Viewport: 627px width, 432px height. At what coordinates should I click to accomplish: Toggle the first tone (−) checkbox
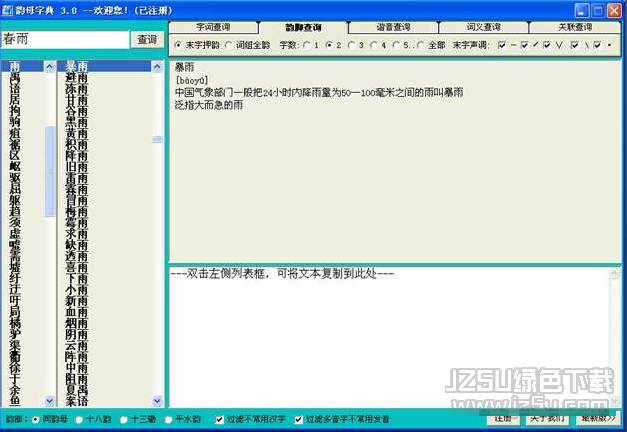click(502, 45)
